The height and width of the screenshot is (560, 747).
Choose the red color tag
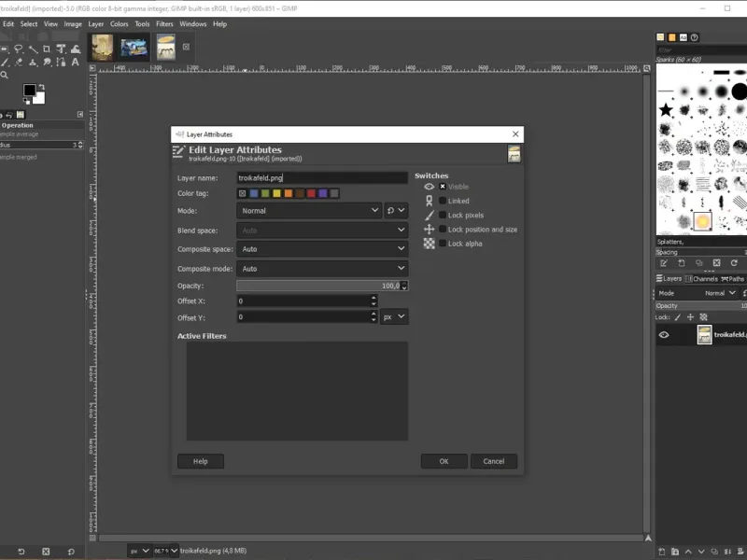coord(311,193)
